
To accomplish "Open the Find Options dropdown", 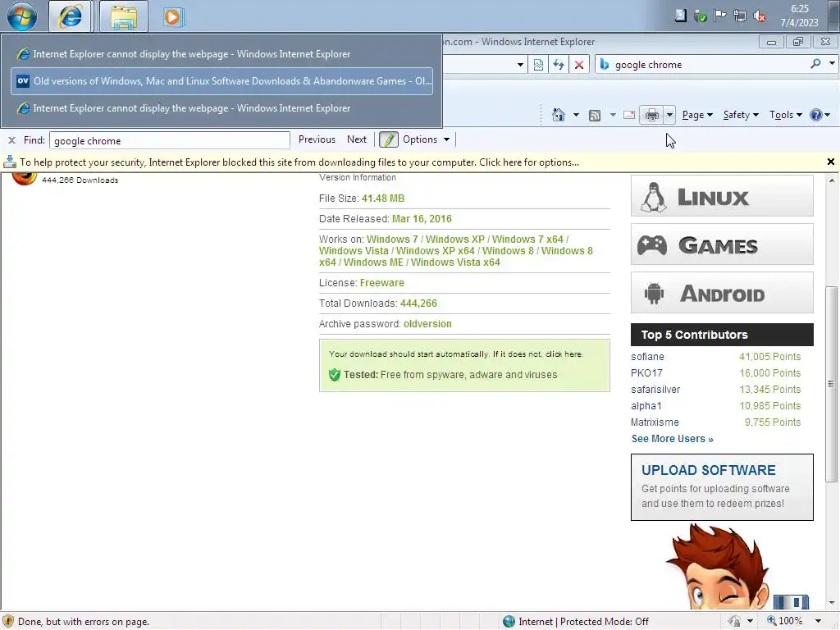I will point(427,139).
